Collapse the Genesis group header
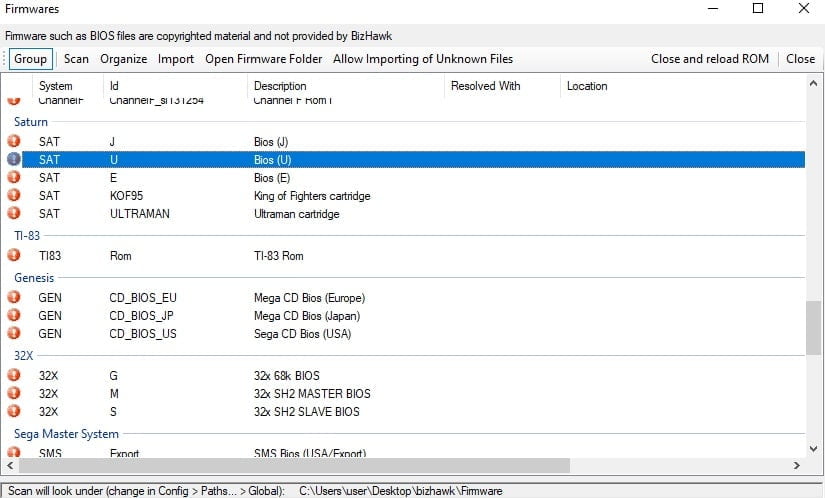The width and height of the screenshot is (825, 498). tap(34, 278)
